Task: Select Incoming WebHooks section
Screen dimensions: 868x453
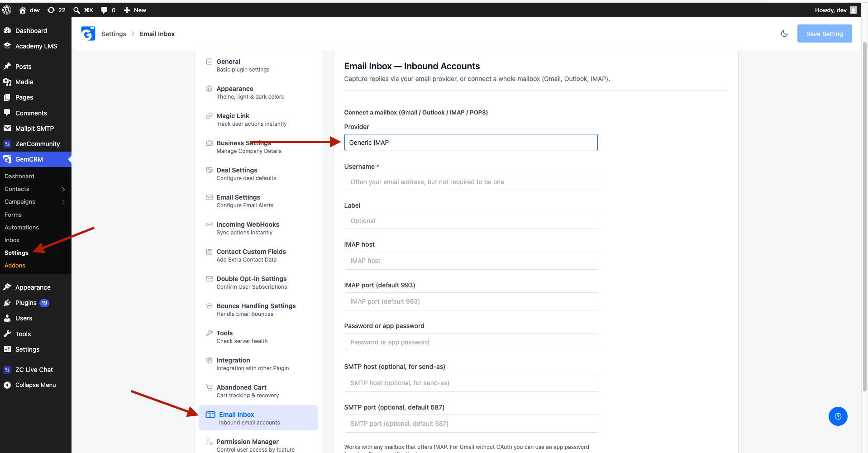Action: (x=258, y=229)
